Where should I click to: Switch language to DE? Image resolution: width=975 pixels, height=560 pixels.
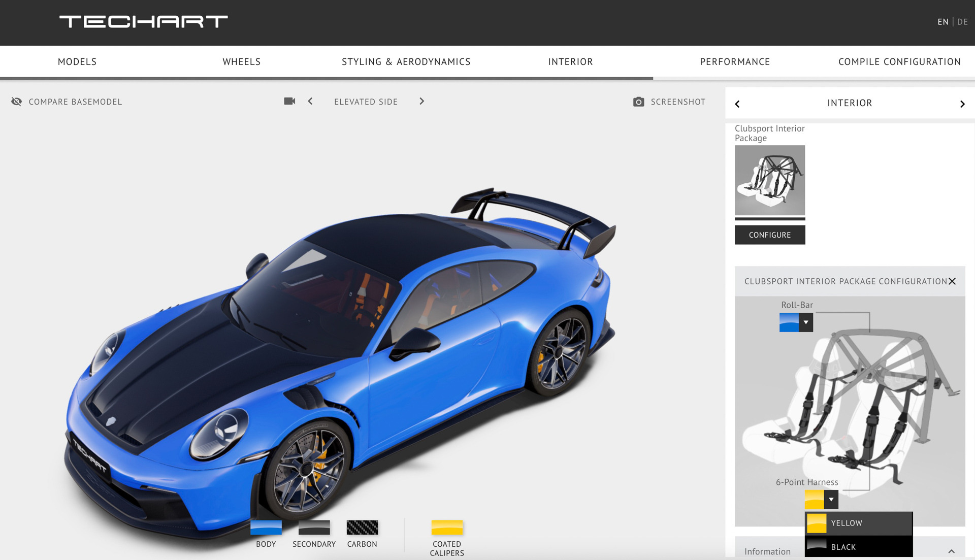pyautogui.click(x=962, y=22)
